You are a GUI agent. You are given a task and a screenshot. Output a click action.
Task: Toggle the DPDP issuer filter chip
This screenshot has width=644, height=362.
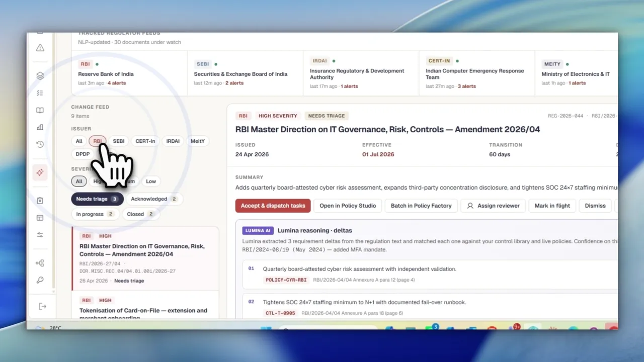tap(83, 154)
